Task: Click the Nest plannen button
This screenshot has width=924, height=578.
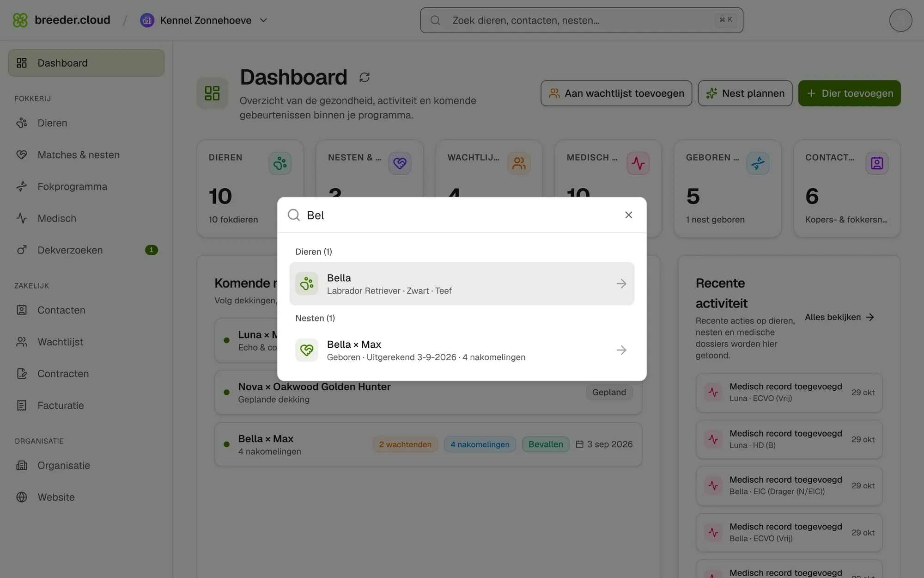Action: coord(745,93)
